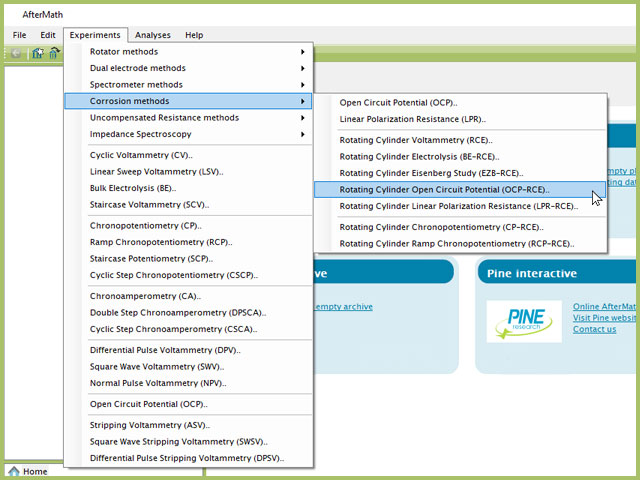Choose Chronoamperometry (CA)
The image size is (640, 480).
click(188, 296)
